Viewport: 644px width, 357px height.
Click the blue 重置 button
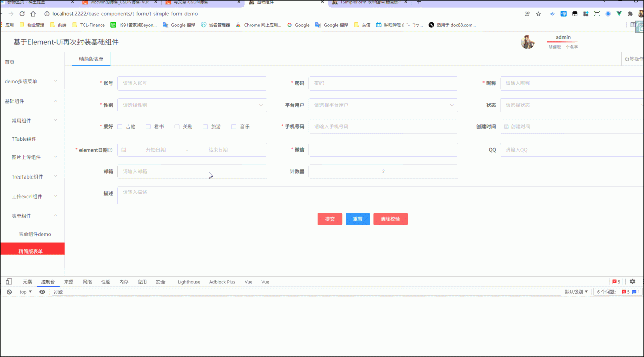click(358, 219)
